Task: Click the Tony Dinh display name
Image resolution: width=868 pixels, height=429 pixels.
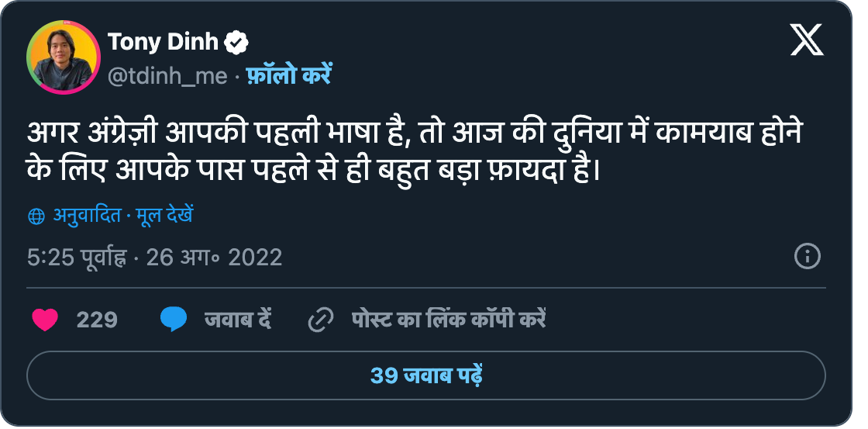Action: 163,42
